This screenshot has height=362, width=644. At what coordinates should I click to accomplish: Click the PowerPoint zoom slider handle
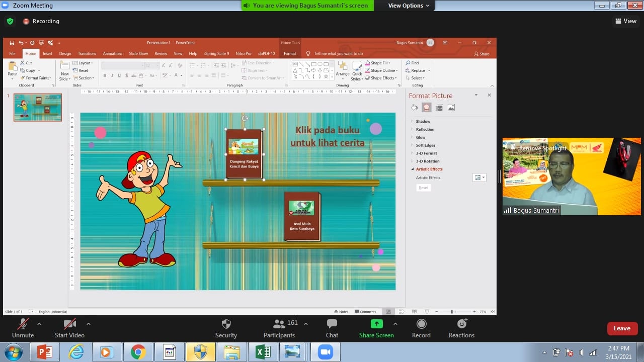[452, 312]
